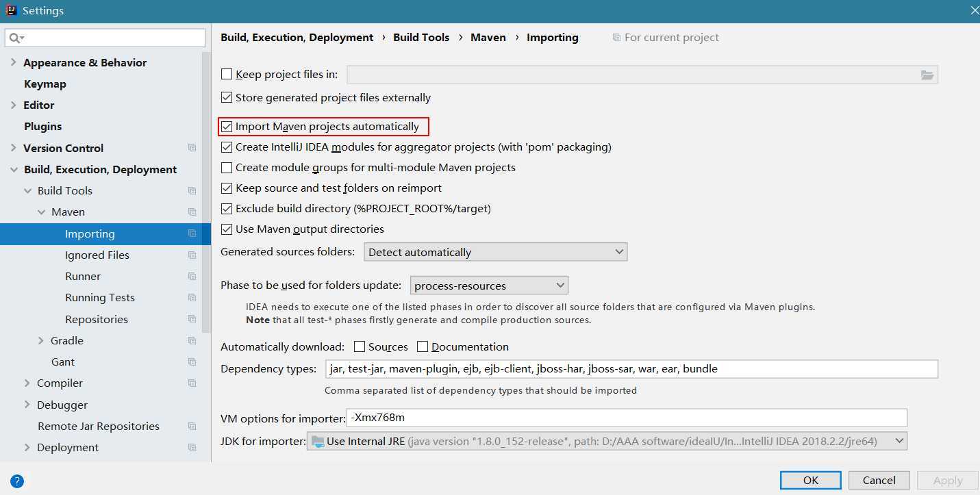The width and height of the screenshot is (980, 495).
Task: Click the Keep project files path field
Action: [642, 75]
